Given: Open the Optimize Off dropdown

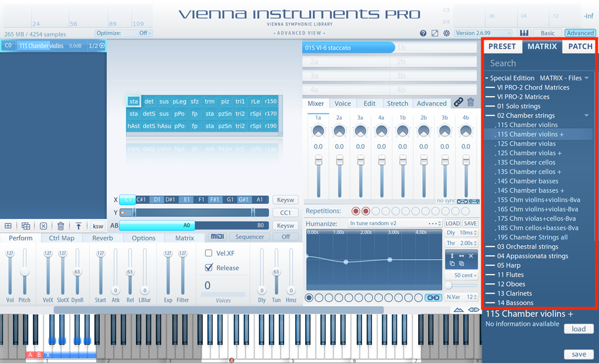Looking at the screenshot, I should point(124,33).
